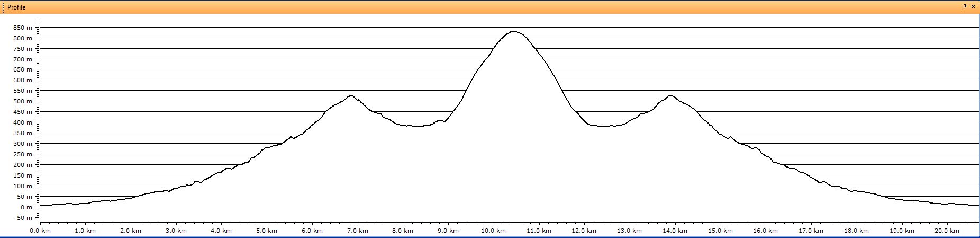The image size is (980, 238).
Task: Click the '600 m' elevation axis label
Action: point(23,80)
